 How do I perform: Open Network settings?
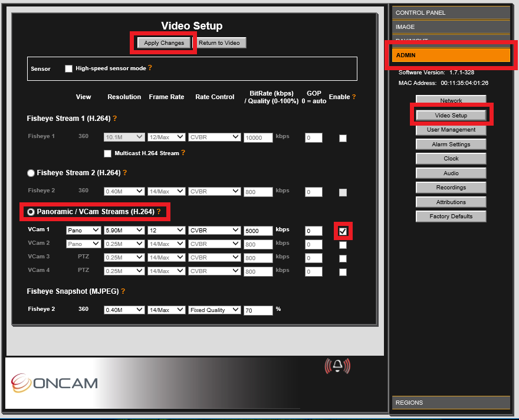[451, 100]
